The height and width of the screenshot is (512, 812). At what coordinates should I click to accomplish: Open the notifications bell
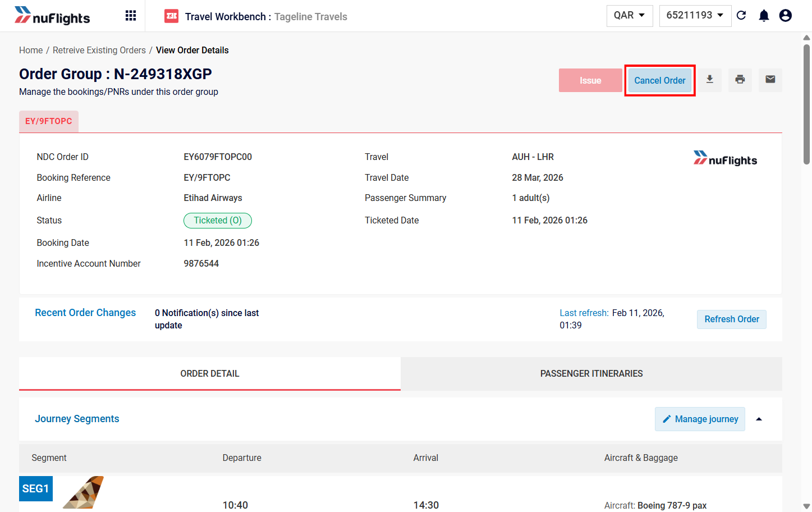coord(764,15)
